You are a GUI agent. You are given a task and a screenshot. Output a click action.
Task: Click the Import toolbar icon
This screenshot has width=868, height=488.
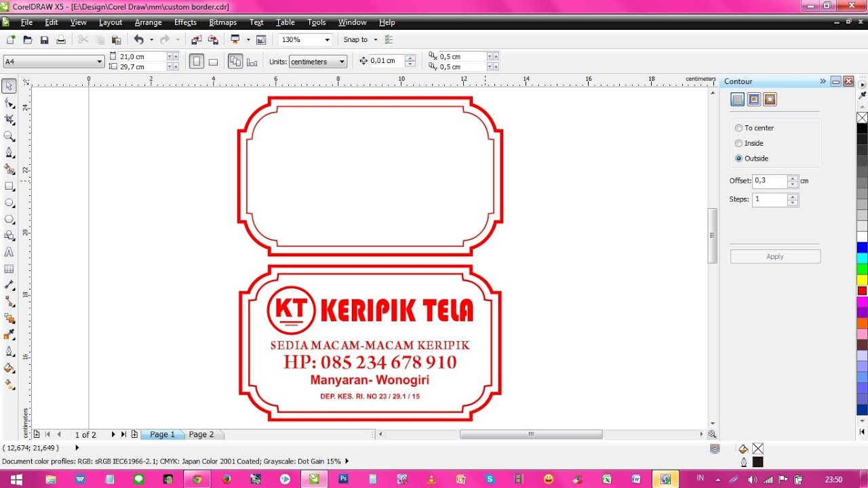click(197, 40)
